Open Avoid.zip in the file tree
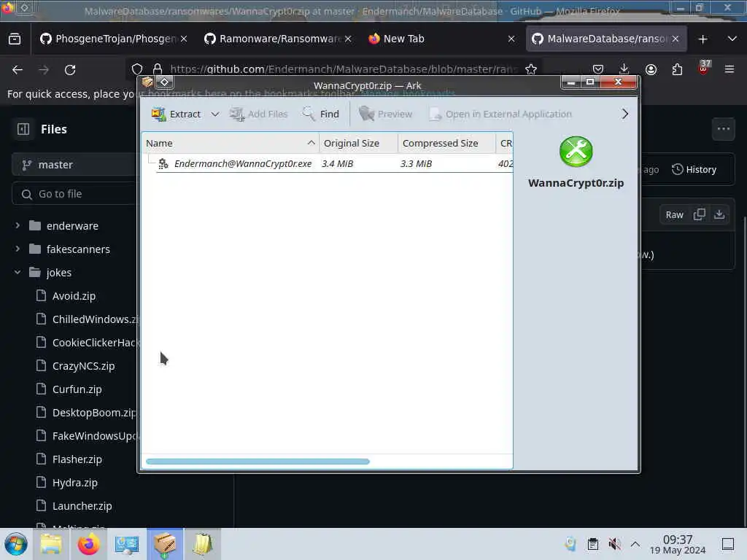The image size is (747, 560). coord(74,296)
